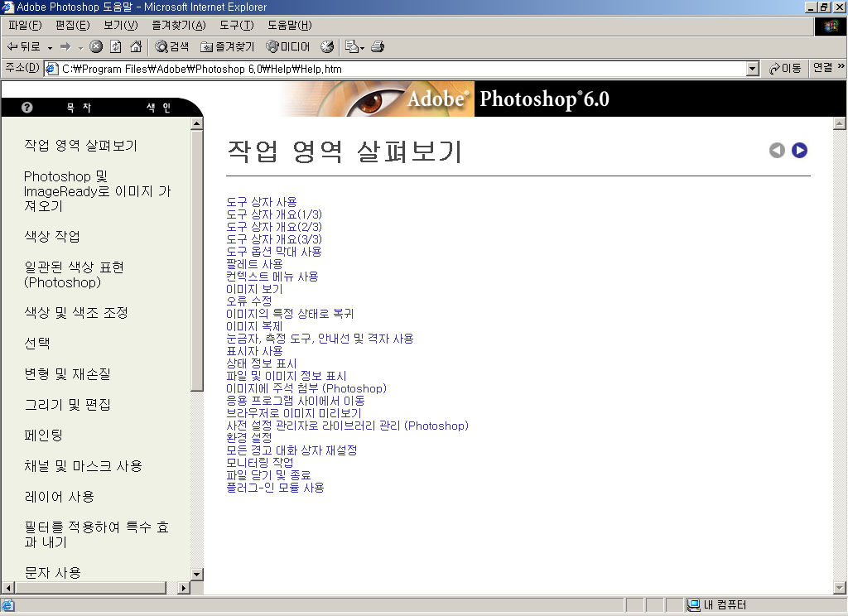Open the 이미지 보기 link
Viewport: 848px width, 616px height.
[254, 289]
